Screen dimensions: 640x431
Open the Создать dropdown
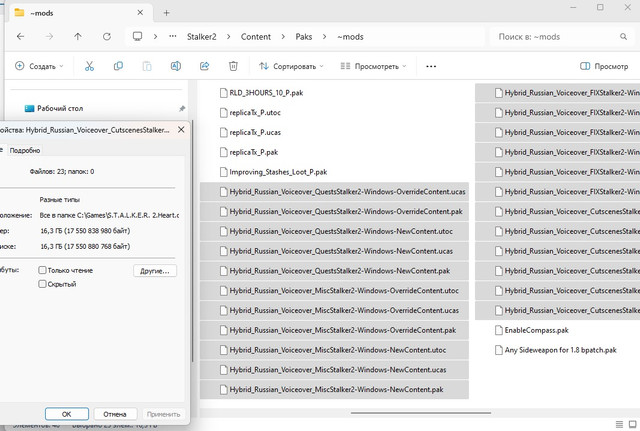coord(39,66)
